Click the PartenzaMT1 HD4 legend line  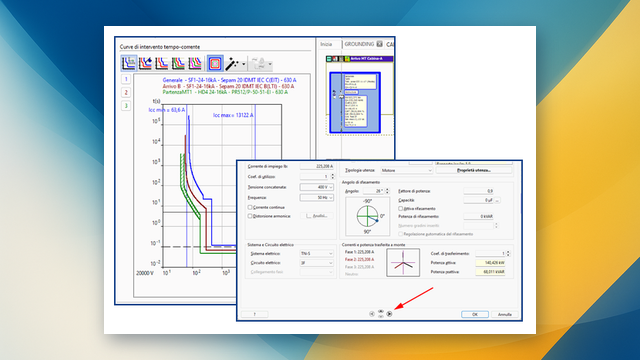coord(225,92)
